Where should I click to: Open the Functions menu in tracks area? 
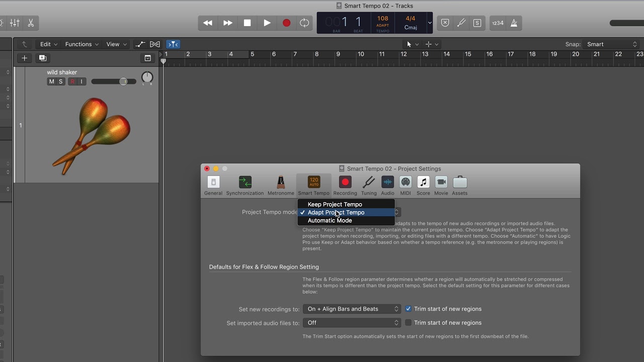tap(82, 44)
